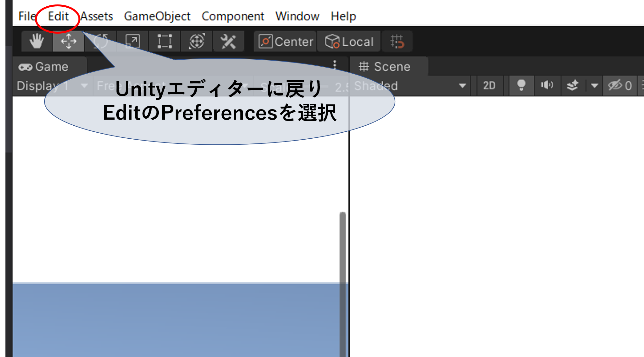Open the Help menu
This screenshot has height=357, width=644.
343,16
